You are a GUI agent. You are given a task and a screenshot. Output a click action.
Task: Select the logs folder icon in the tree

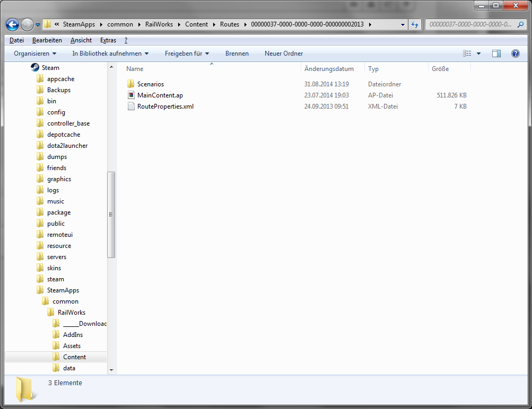click(x=40, y=190)
